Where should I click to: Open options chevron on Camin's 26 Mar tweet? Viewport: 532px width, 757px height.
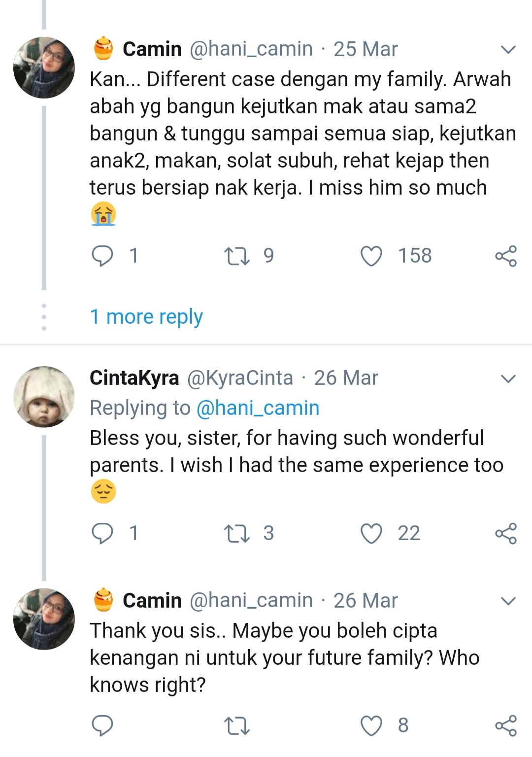(508, 601)
